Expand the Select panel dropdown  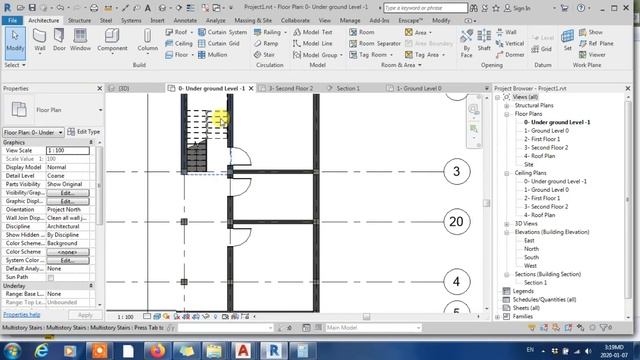15,65
